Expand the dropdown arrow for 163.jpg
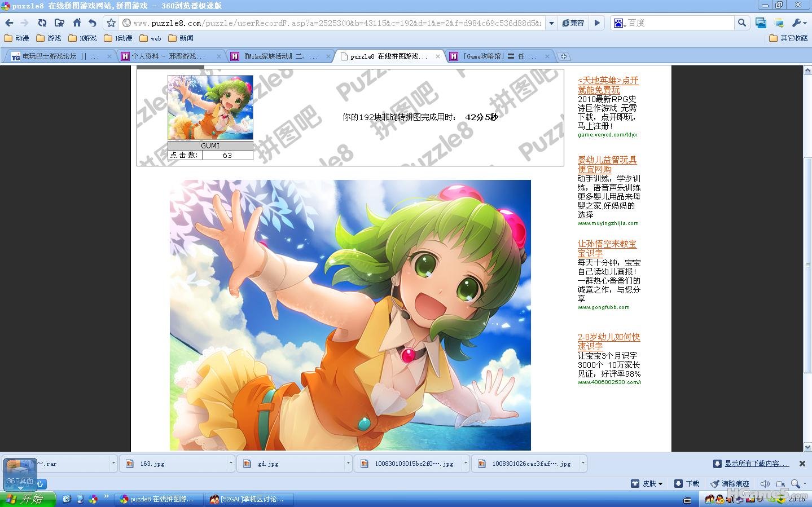The image size is (812, 507). coord(231,464)
